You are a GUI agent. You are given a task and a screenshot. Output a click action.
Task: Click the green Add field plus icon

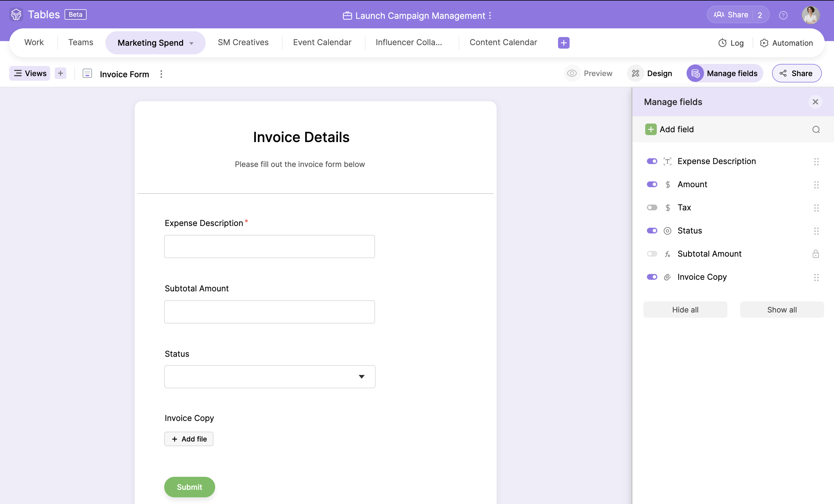[650, 130]
